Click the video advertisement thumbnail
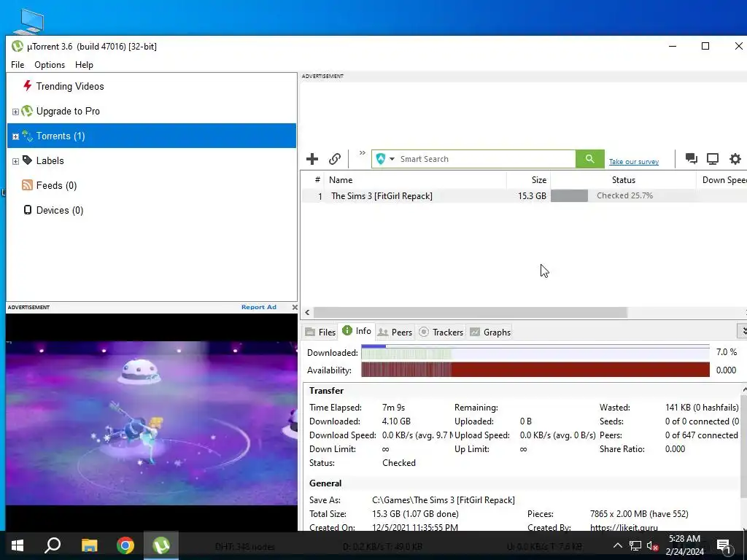Image resolution: width=747 pixels, height=560 pixels. 152,422
